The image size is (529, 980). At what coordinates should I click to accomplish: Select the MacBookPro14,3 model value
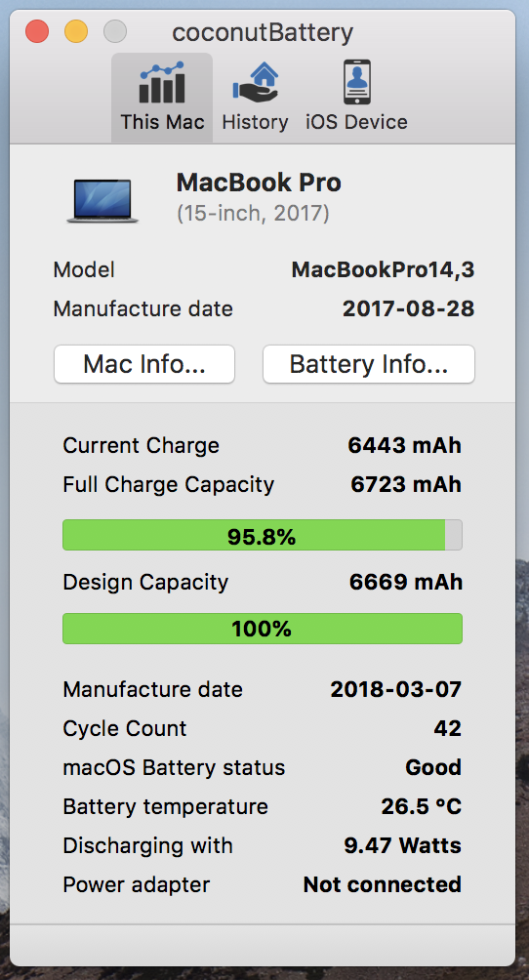pos(383,270)
